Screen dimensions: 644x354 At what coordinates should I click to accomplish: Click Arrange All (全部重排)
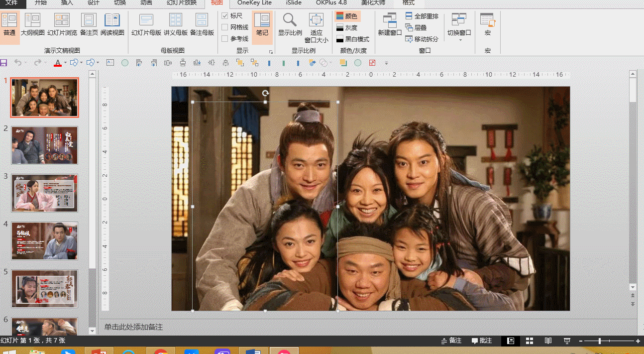pos(422,16)
